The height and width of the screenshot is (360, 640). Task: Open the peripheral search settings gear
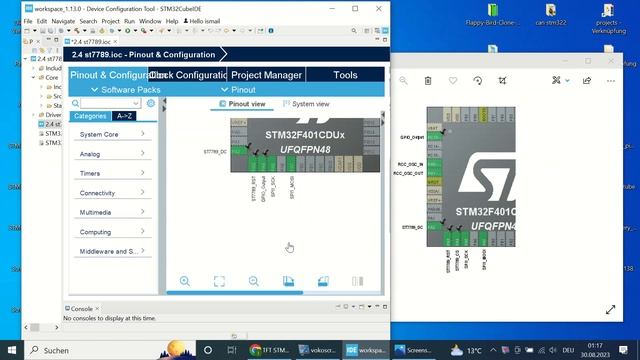pos(151,103)
